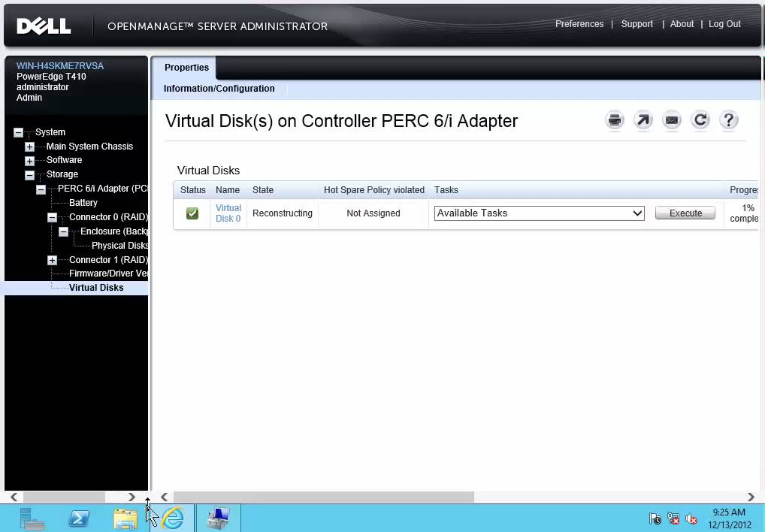The width and height of the screenshot is (765, 532).
Task: Click the computer toolbox taskbar icon
Action: (218, 518)
